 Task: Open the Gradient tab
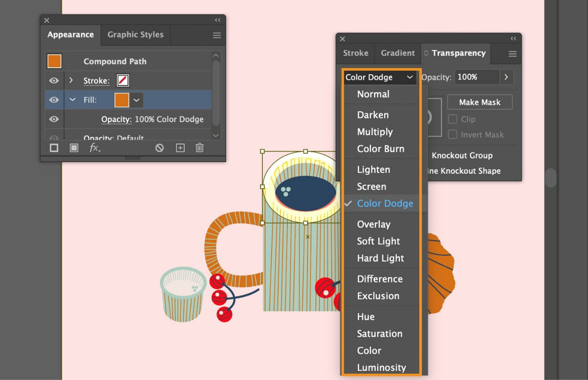coord(397,53)
